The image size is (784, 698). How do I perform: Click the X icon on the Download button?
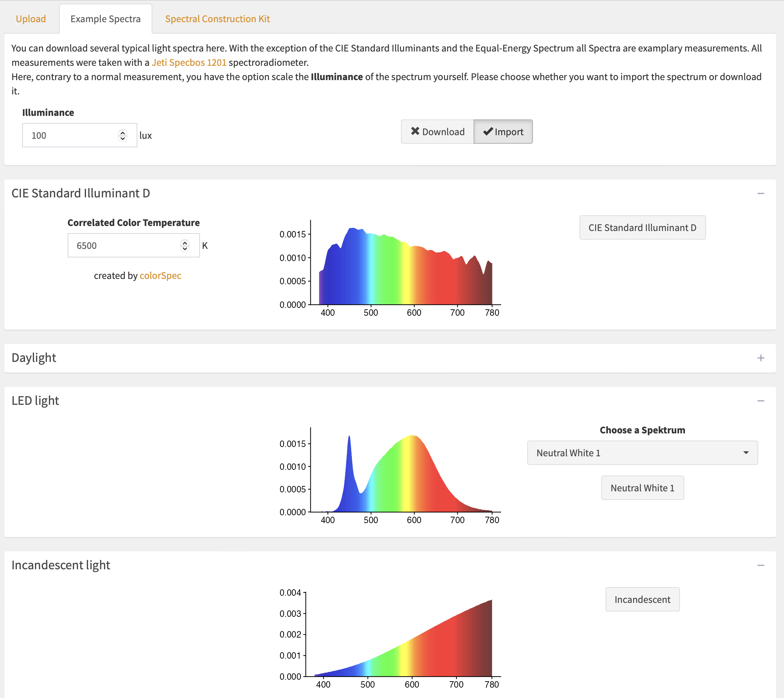point(415,132)
